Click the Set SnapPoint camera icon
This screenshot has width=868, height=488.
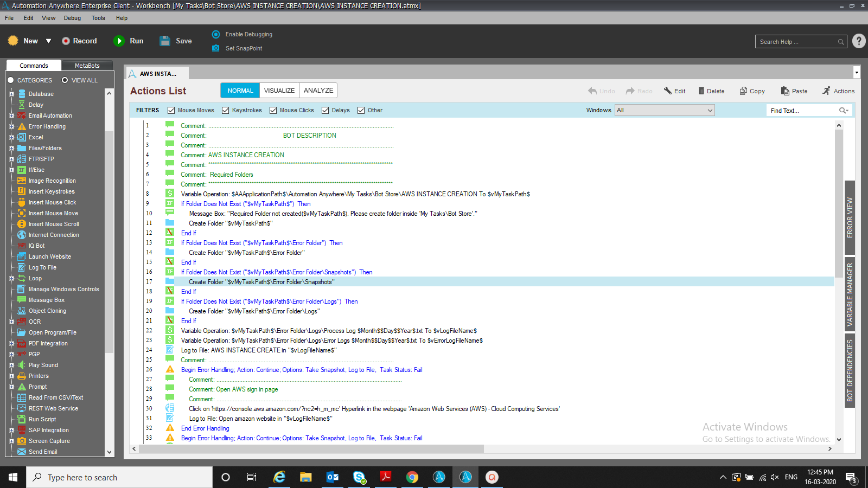(x=215, y=48)
